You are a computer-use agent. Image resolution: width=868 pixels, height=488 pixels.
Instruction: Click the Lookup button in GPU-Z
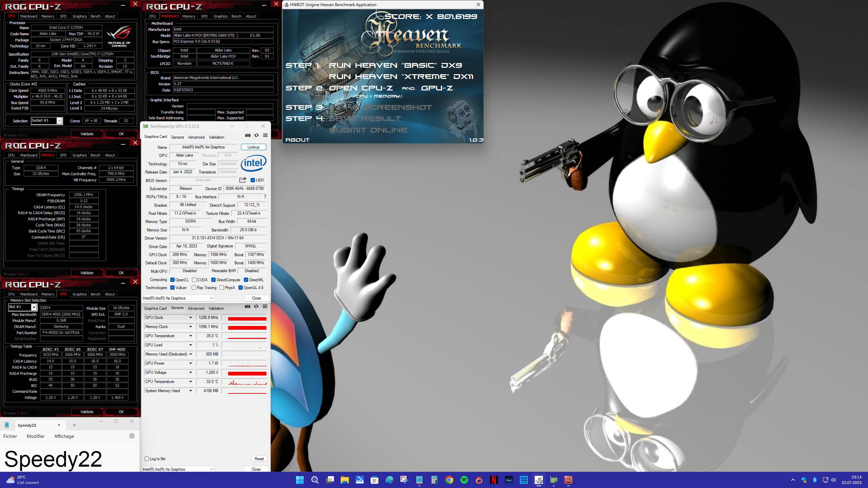click(x=254, y=147)
